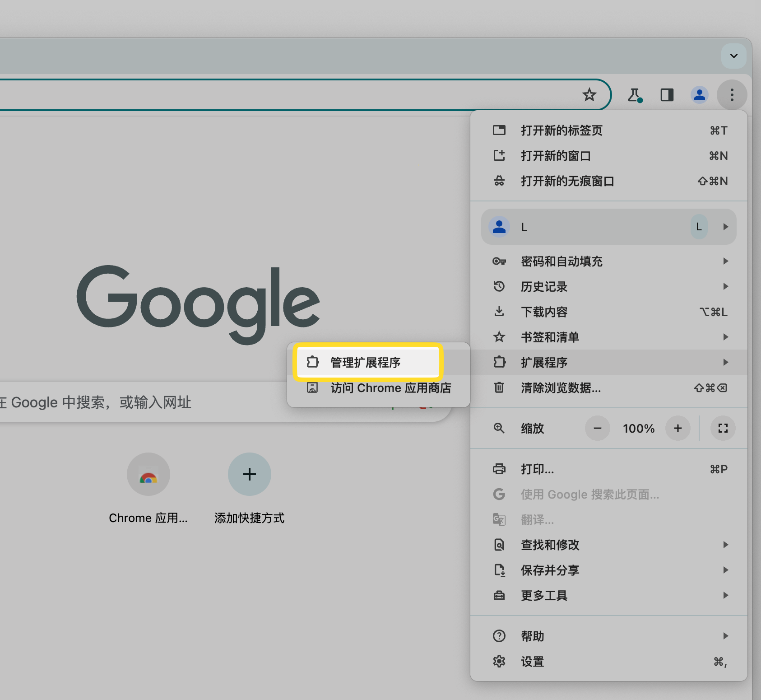Select 访问 Chrome 应用商店 submenu item
The width and height of the screenshot is (761, 700).
(379, 388)
